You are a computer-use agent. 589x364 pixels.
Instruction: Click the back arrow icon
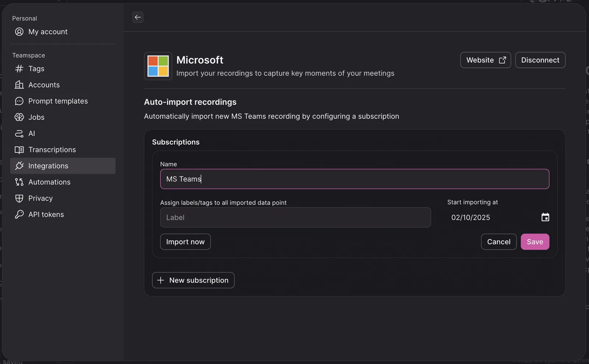click(138, 17)
